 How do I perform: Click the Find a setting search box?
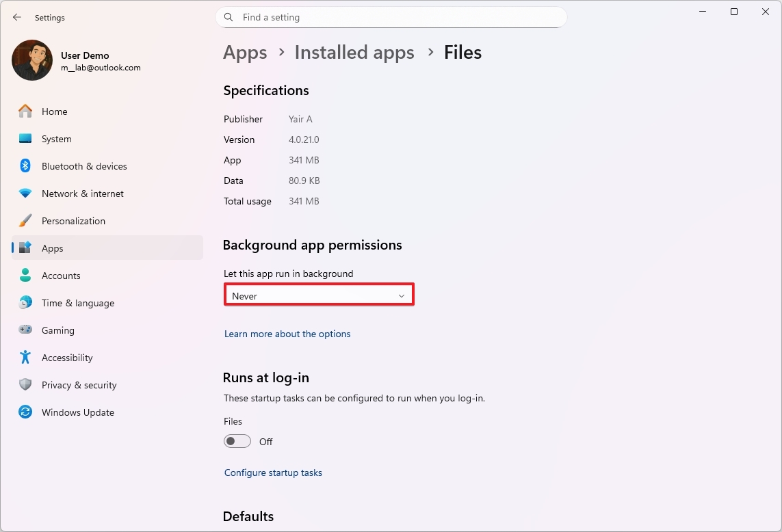click(391, 17)
